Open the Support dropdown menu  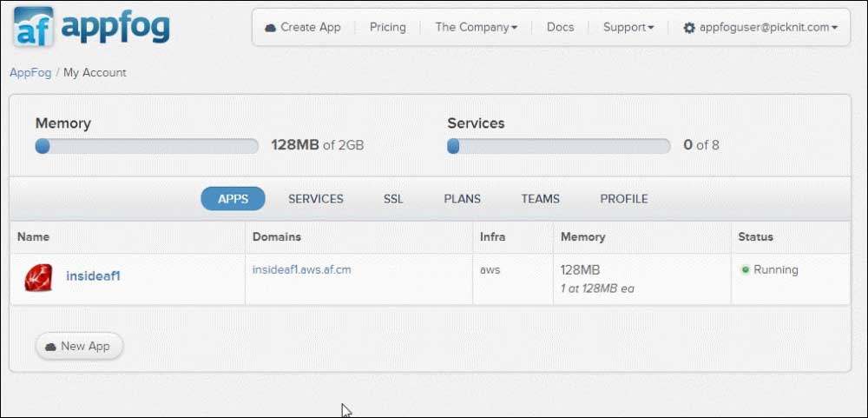click(628, 27)
